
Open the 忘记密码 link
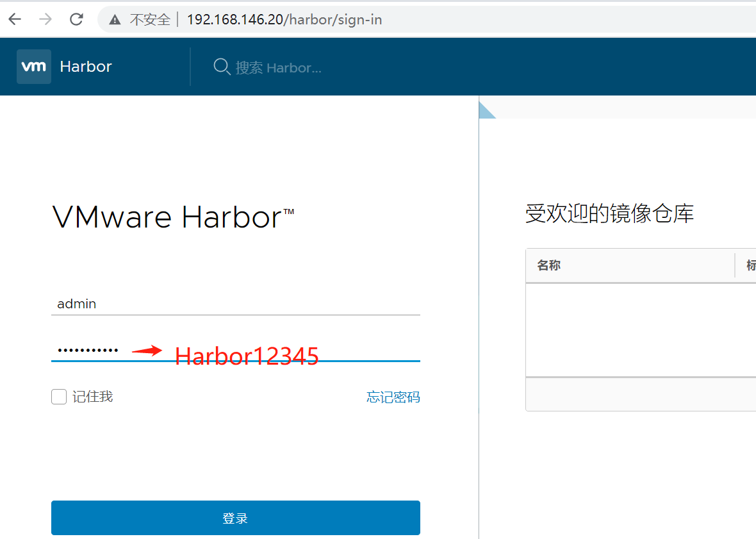(x=393, y=397)
